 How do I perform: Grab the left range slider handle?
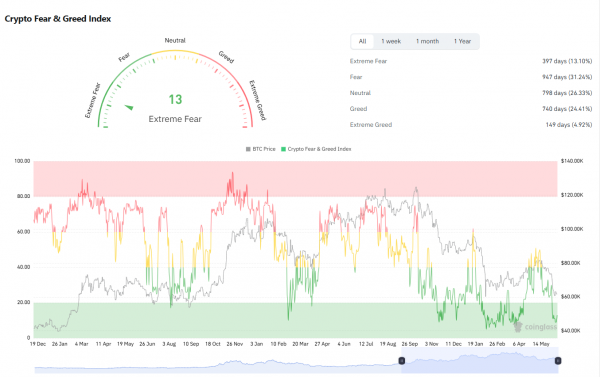pos(402,361)
